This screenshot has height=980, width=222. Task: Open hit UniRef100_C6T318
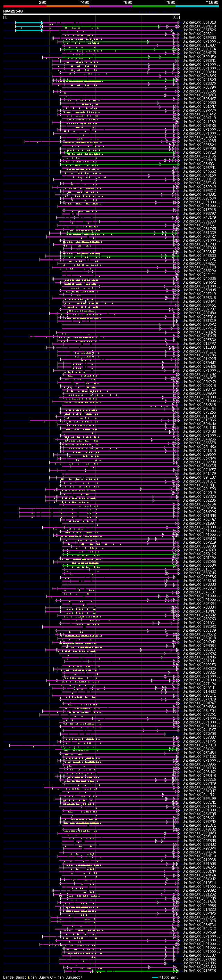coord(199,23)
